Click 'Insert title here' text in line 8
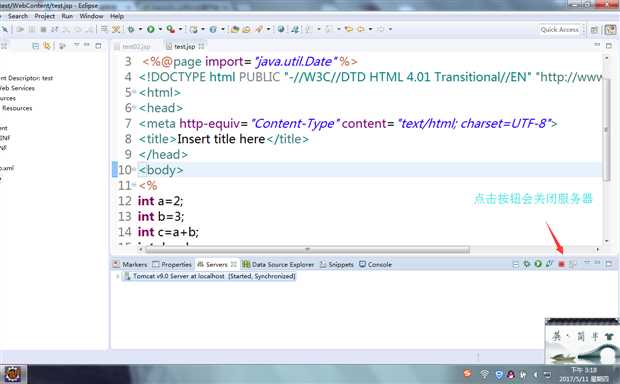Screen dimensions: 620x384 221,139
